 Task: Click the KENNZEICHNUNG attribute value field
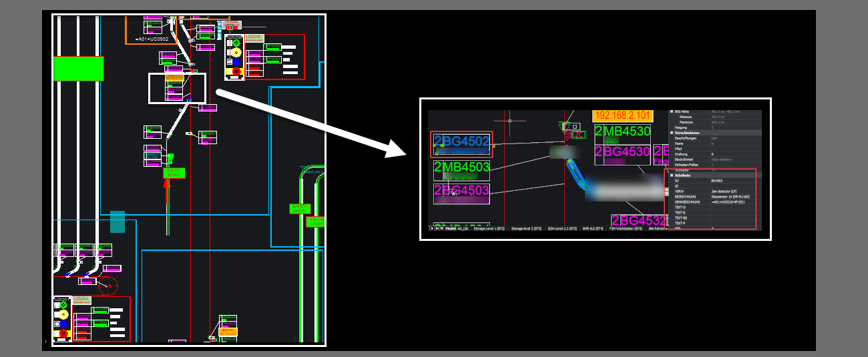(730, 202)
